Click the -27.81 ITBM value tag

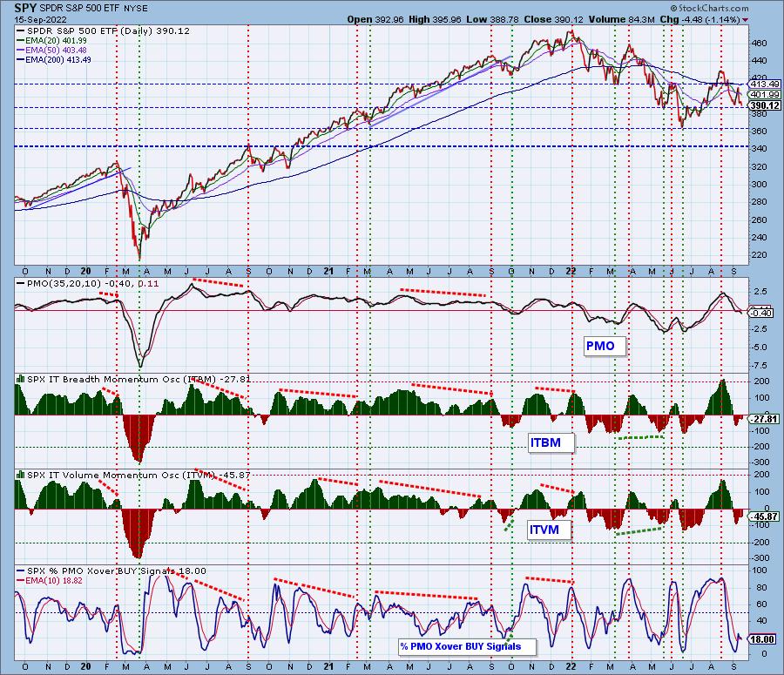coord(765,419)
